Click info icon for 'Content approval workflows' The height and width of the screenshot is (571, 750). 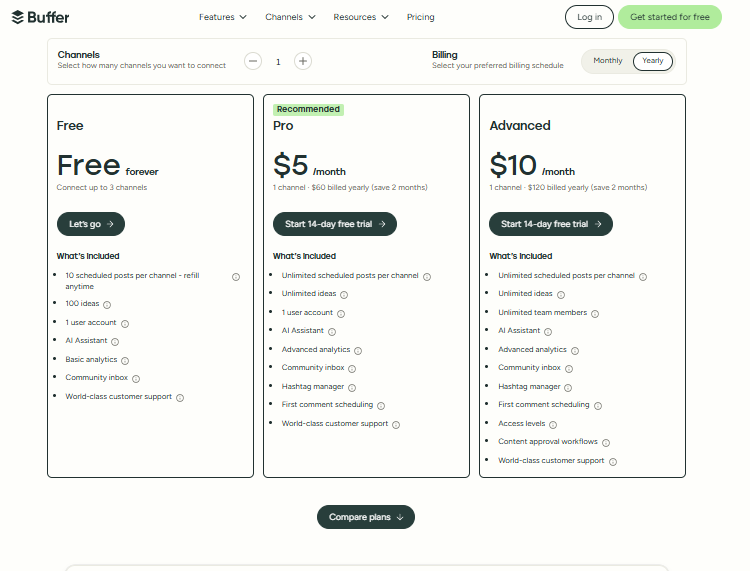[606, 443]
